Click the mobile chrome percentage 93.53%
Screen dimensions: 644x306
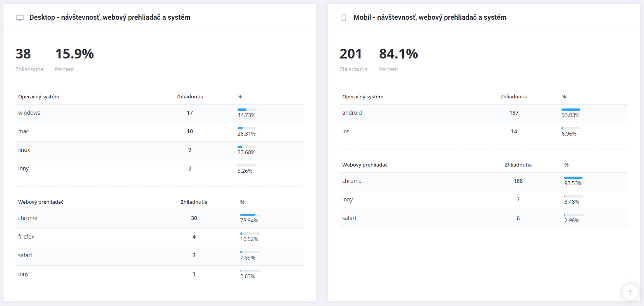[573, 183]
